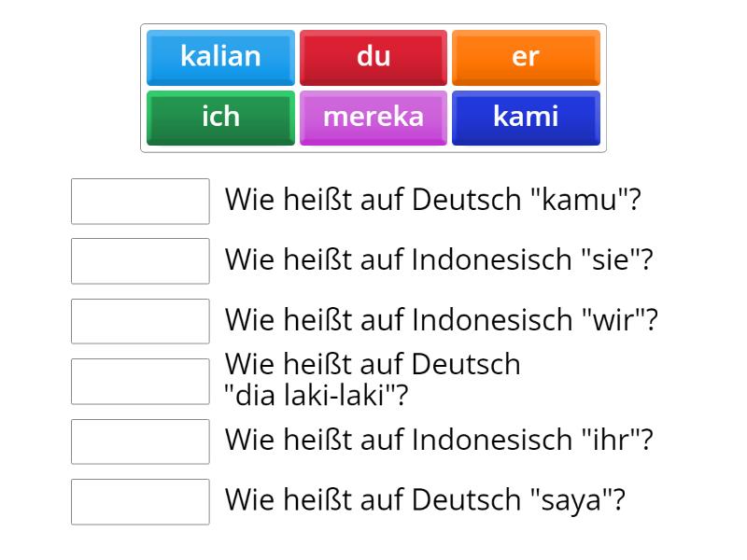Click answer box for the "ihr" question
The height and width of the screenshot is (560, 747).
(x=140, y=441)
